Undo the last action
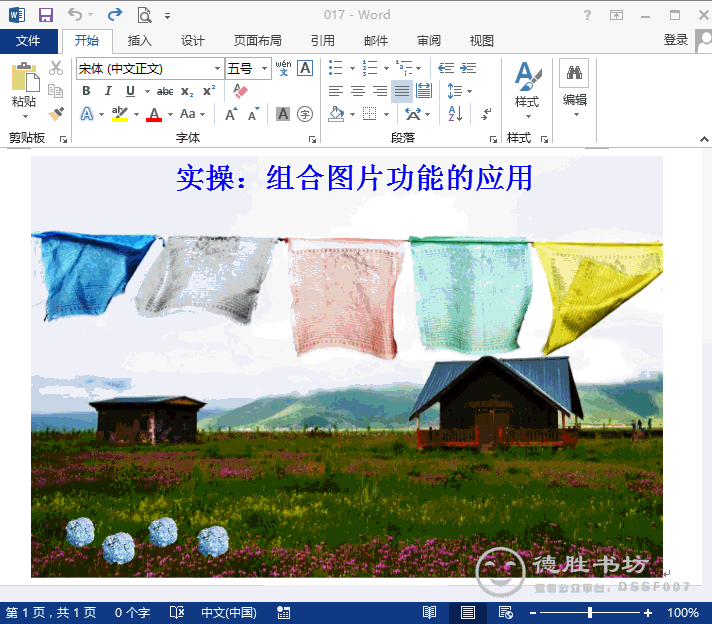The height and width of the screenshot is (624, 712). point(75,15)
